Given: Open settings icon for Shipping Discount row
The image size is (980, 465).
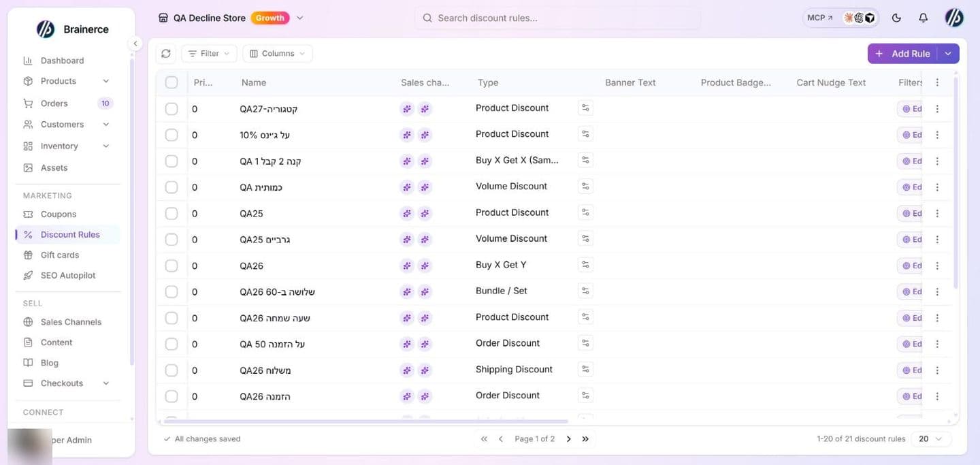Looking at the screenshot, I should pos(585,370).
